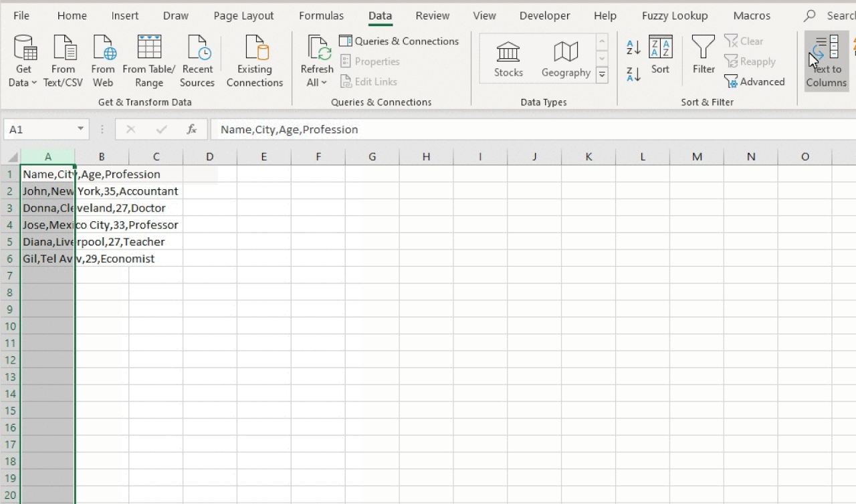Expand the Data Types gallery
The width and height of the screenshot is (856, 504).
[601, 74]
